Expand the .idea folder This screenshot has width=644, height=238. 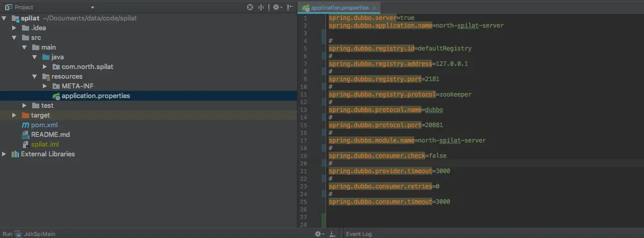tap(15, 28)
